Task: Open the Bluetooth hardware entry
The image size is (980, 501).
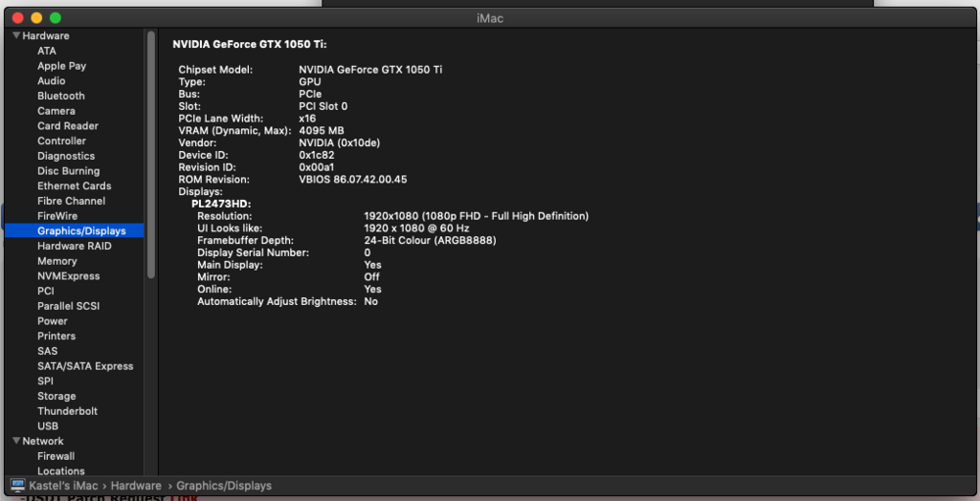Action: pos(61,96)
